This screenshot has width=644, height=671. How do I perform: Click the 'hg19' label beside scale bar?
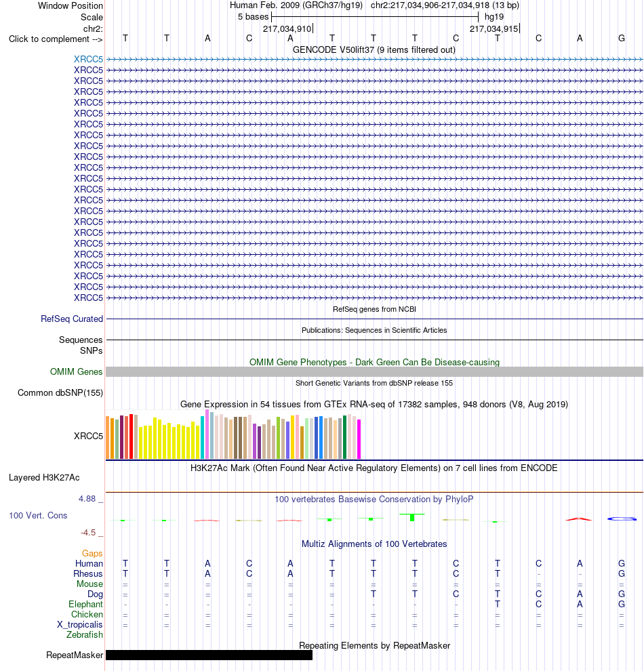(x=494, y=17)
